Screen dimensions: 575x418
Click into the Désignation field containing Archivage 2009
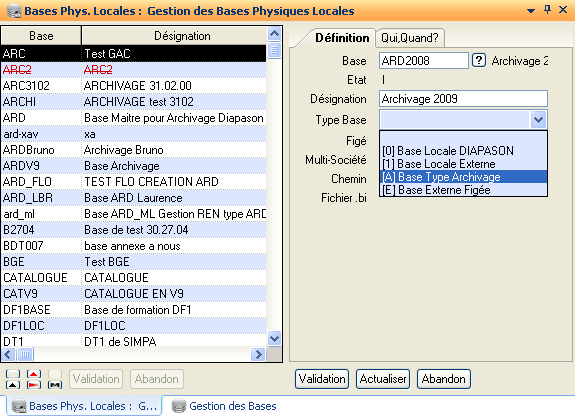pos(464,99)
